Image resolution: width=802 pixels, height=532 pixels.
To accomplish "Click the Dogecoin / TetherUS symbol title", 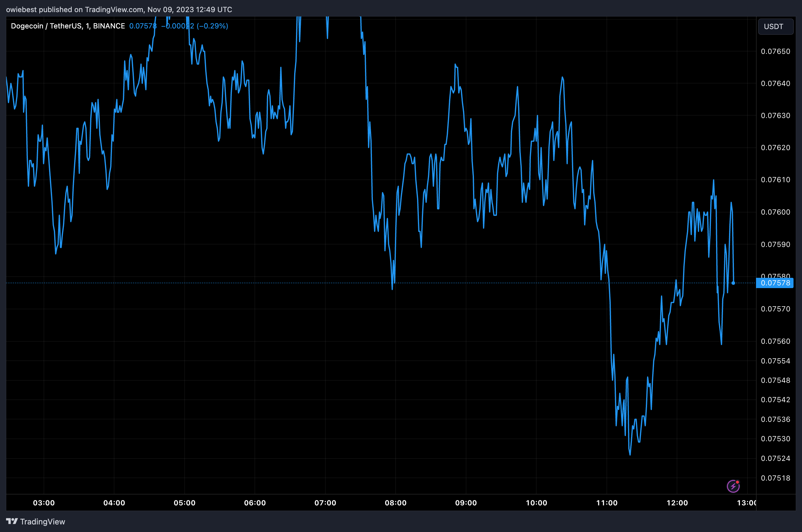I will (x=68, y=26).
